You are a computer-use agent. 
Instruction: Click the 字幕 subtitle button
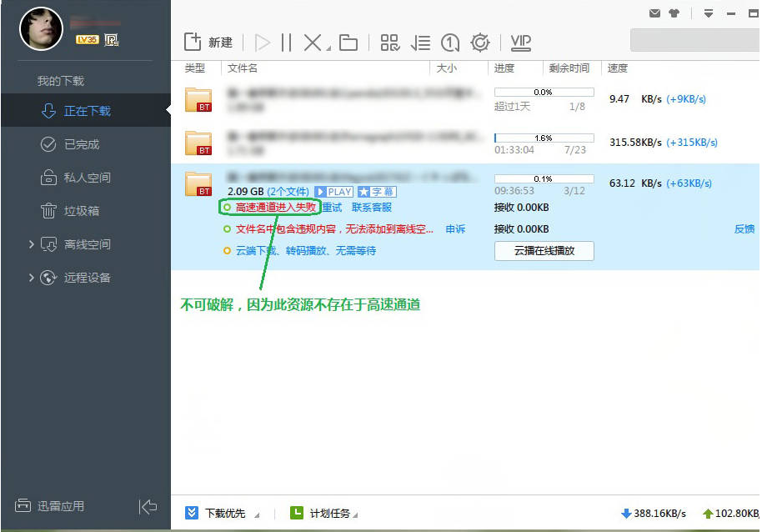click(377, 192)
